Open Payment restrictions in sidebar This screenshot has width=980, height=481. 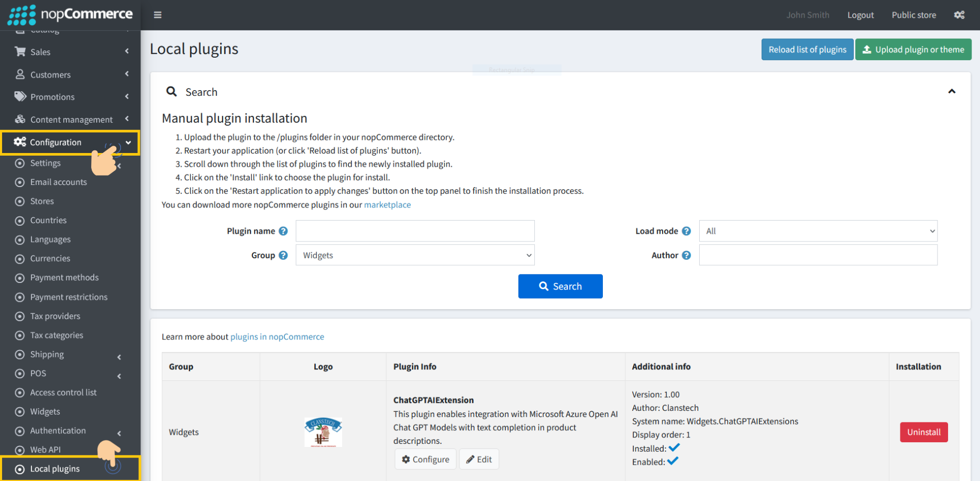point(69,297)
